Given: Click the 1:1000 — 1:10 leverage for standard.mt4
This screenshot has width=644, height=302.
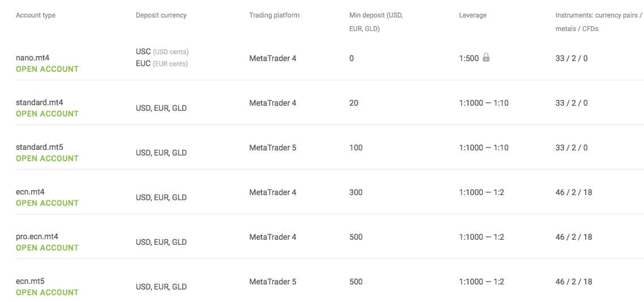Looking at the screenshot, I should pos(484,103).
